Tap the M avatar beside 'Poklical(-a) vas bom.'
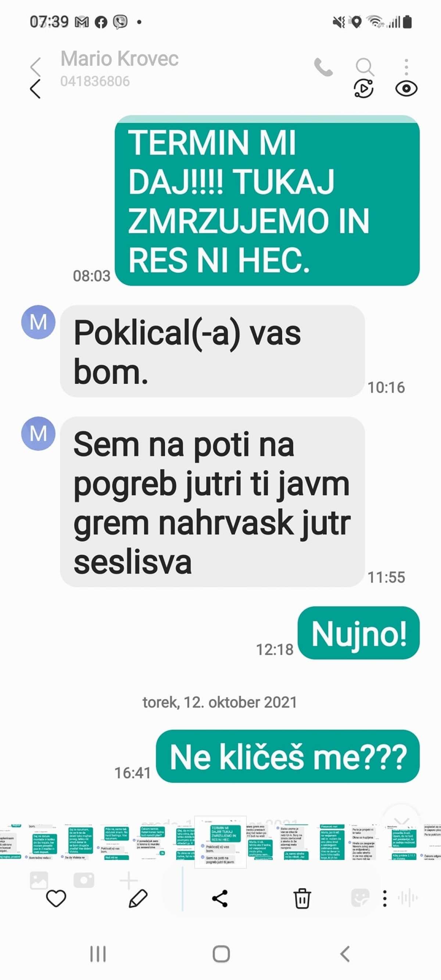This screenshot has width=441, height=980. coord(38,322)
